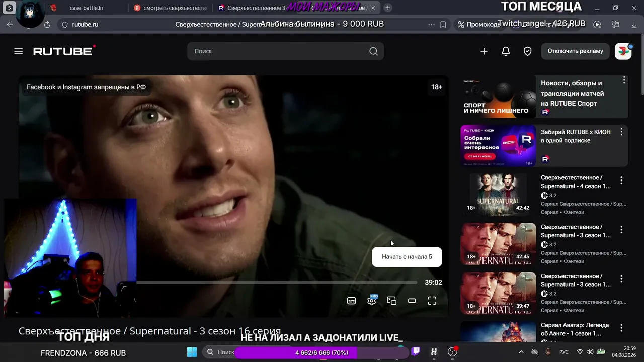Open a new browser tab
Image resolution: width=644 pixels, height=362 pixels.
click(388, 8)
